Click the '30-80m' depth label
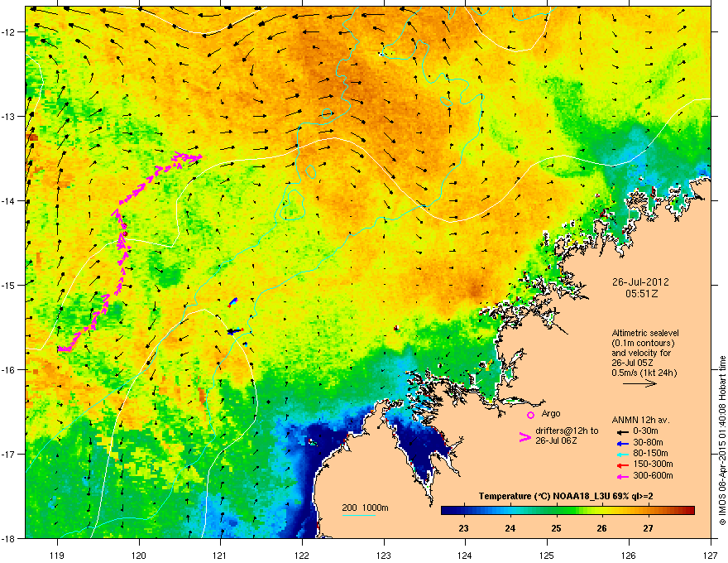This screenshot has width=728, height=563. (648, 442)
